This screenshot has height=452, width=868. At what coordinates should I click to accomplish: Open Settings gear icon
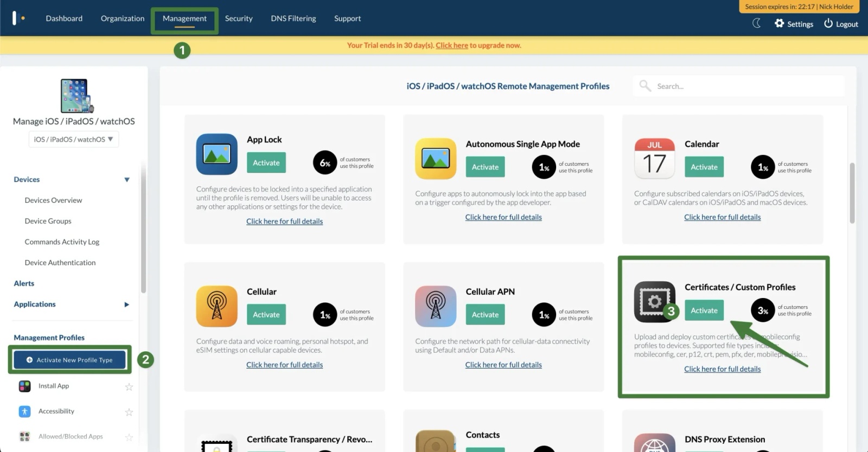[x=780, y=23]
